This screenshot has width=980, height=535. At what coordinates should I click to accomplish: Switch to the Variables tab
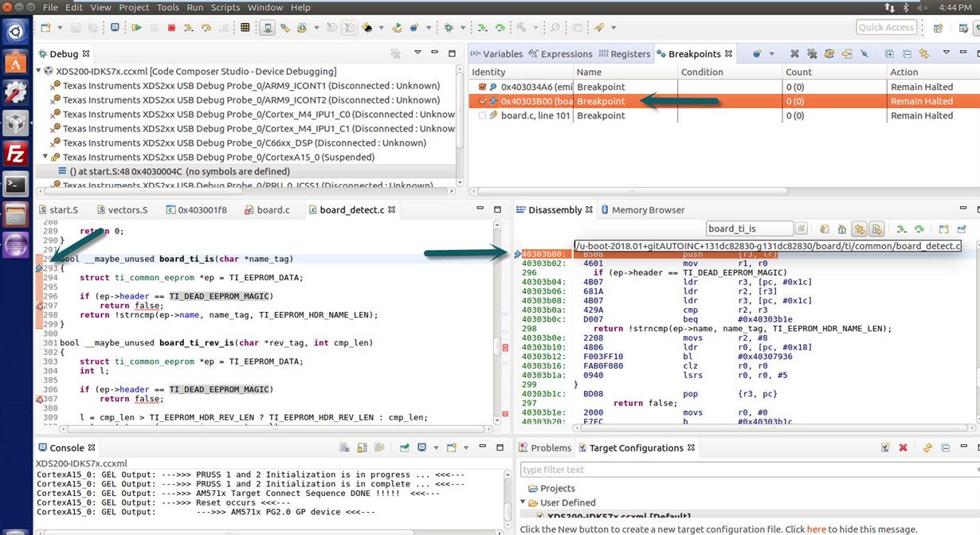click(x=496, y=54)
